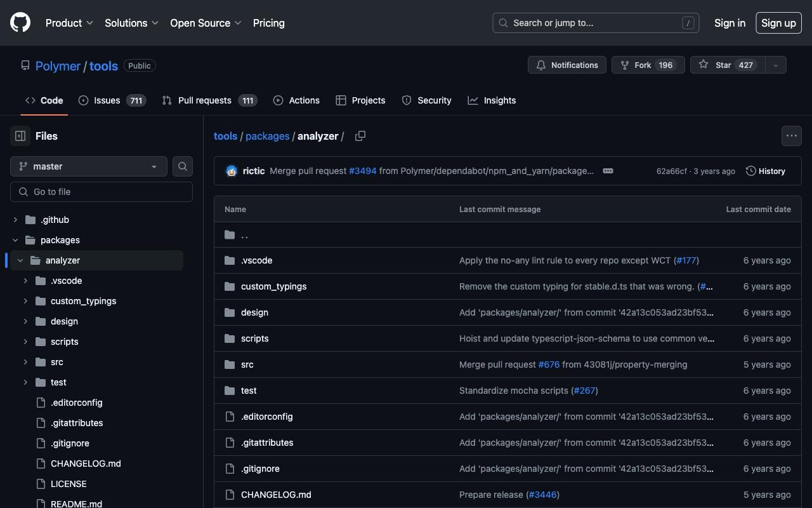Image resolution: width=812 pixels, height=508 pixels.
Task: Open CHANGELOG.md in file table
Action: [276, 495]
